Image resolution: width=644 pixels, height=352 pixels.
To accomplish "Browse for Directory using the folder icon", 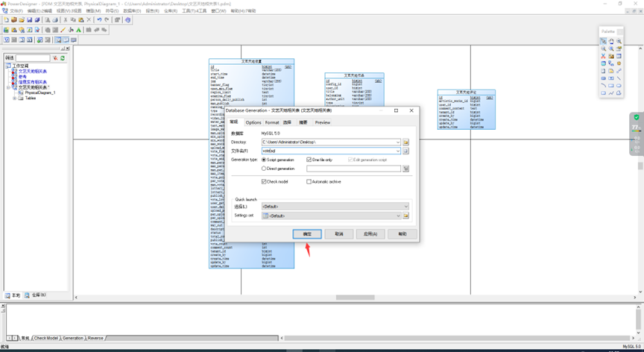I will [405, 142].
